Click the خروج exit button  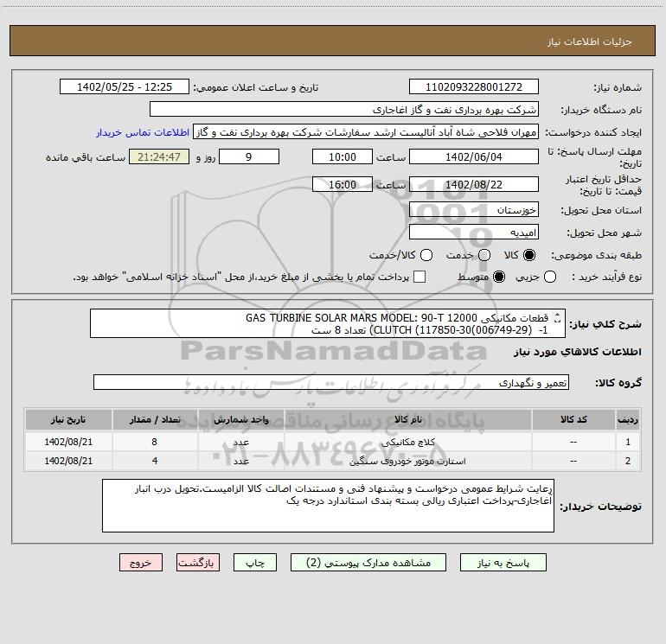(141, 563)
